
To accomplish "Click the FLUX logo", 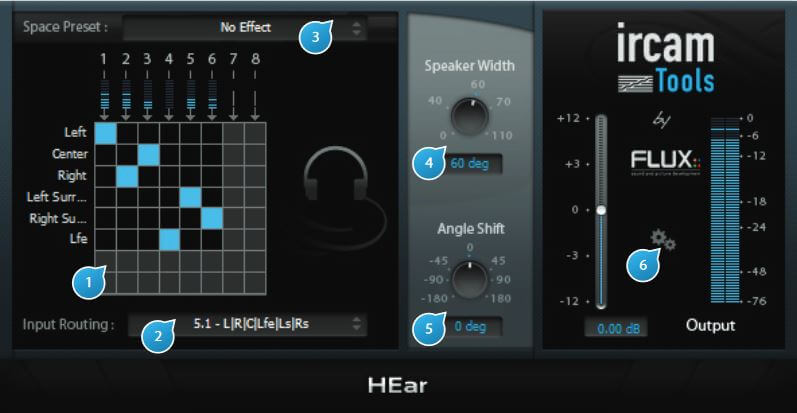I will coord(665,162).
